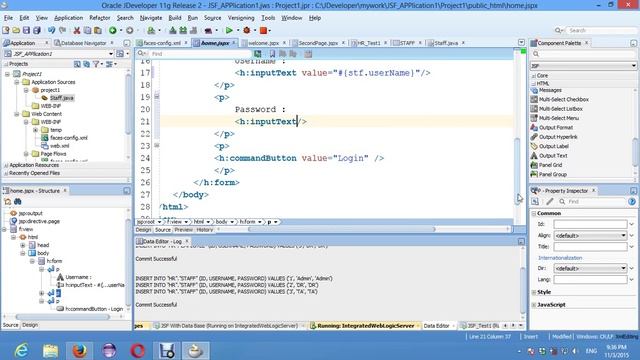Click the green Back navigation icon
Viewport: 640px width, 360px height.
[113, 30]
